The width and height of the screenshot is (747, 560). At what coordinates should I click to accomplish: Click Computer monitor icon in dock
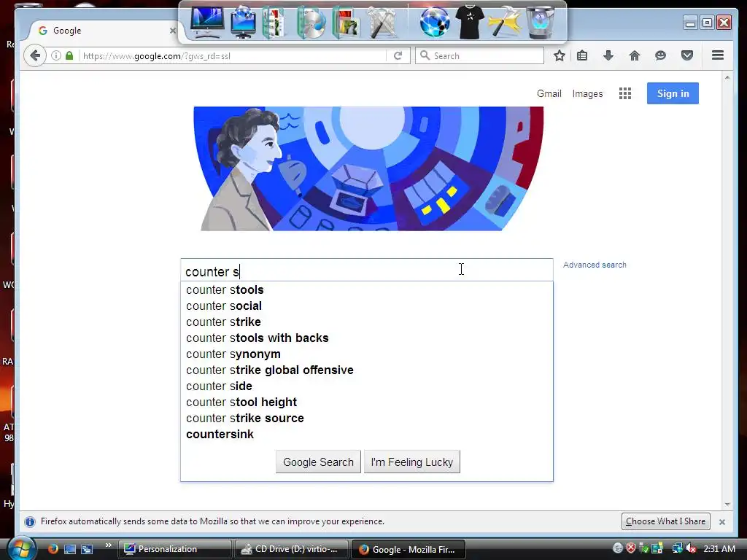(x=207, y=21)
